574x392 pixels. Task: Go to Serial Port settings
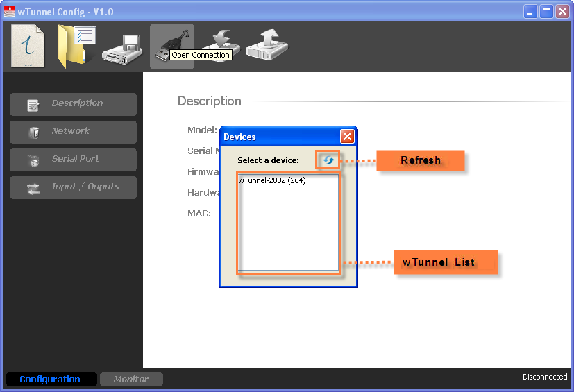tap(73, 160)
